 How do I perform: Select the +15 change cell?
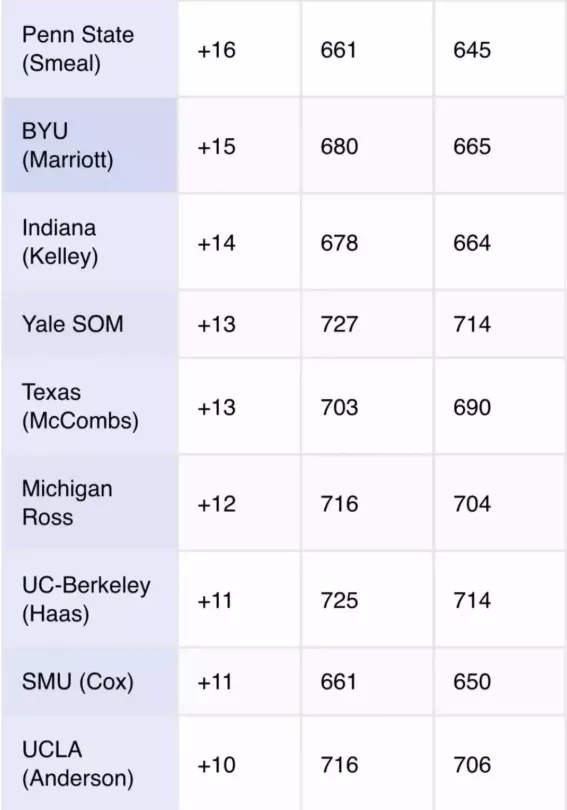tap(240, 145)
